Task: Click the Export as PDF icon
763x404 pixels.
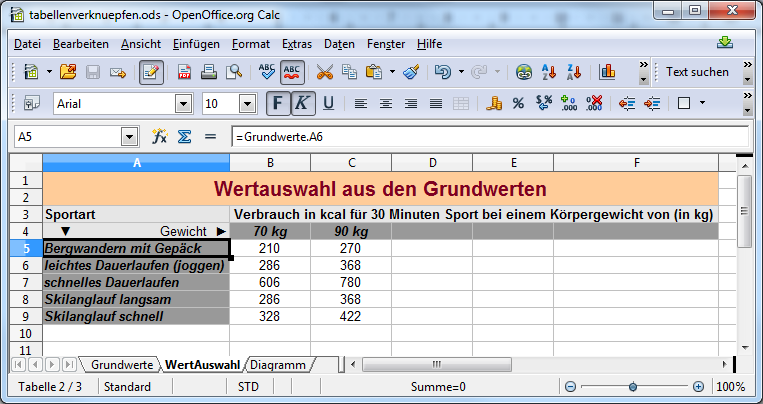Action: 185,72
